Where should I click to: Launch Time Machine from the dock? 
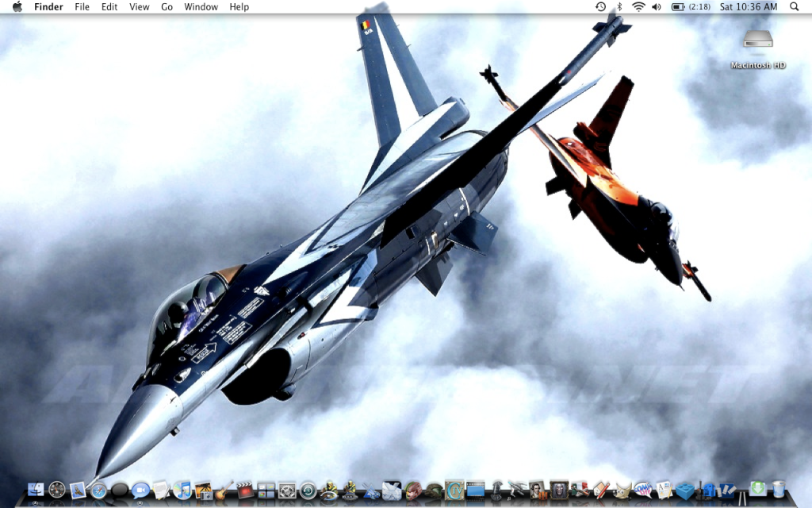click(x=308, y=490)
